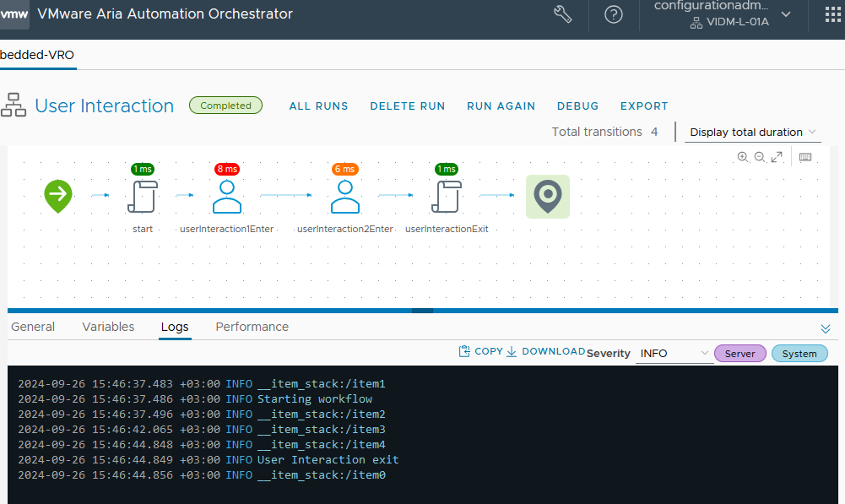Switch to the General tab
The image size is (845, 504).
pyautogui.click(x=33, y=327)
